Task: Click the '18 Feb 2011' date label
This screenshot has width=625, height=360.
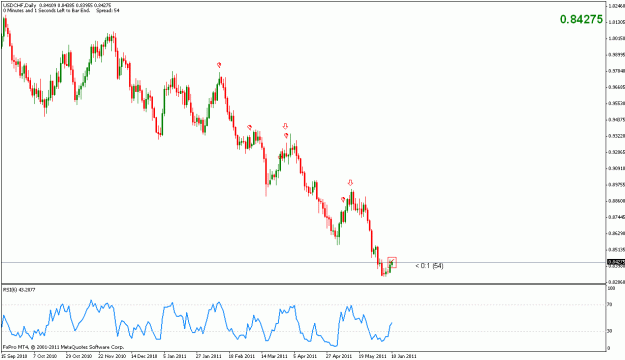Action: click(x=242, y=356)
